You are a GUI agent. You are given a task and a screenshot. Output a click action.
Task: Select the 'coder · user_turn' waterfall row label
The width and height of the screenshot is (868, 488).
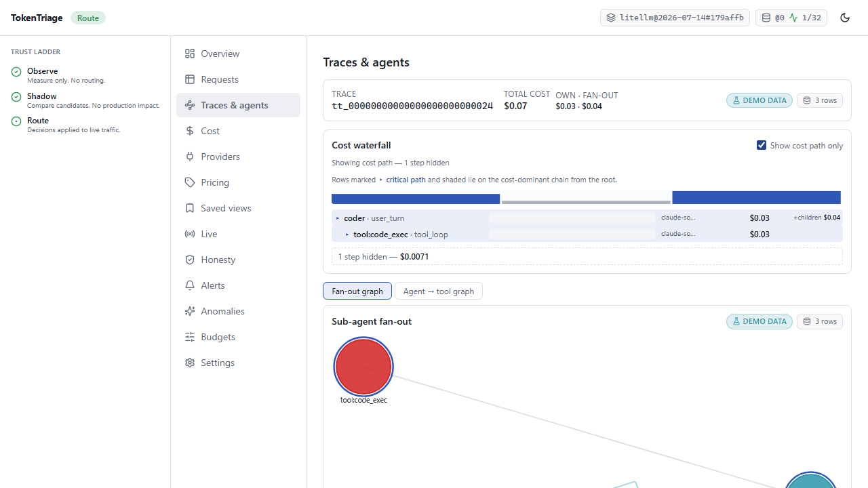pyautogui.click(x=374, y=218)
